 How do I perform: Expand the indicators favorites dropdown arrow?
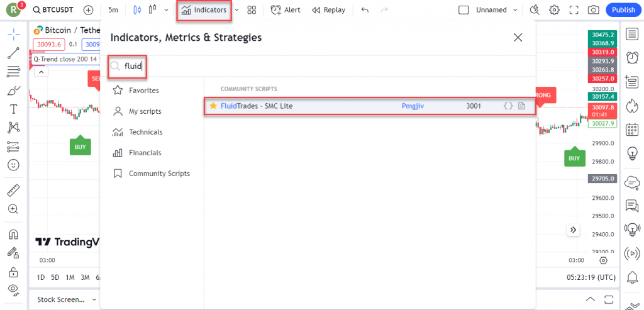[236, 10]
